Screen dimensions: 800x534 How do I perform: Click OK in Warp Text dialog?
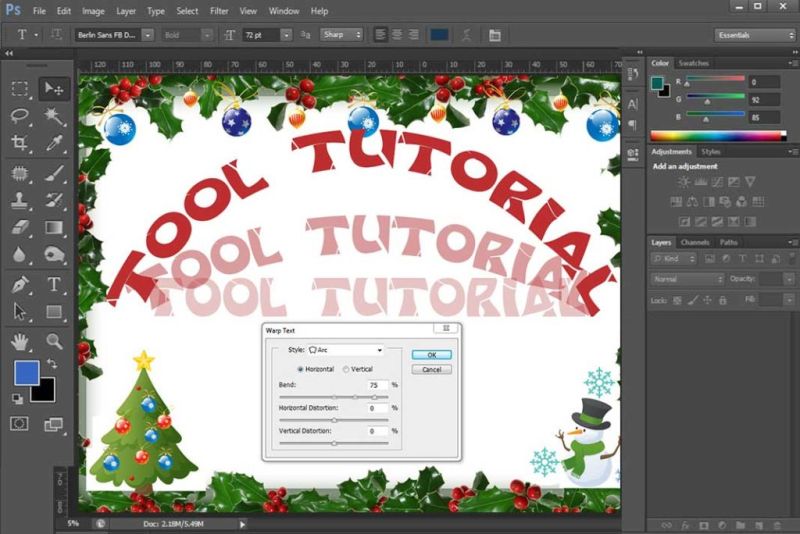432,354
